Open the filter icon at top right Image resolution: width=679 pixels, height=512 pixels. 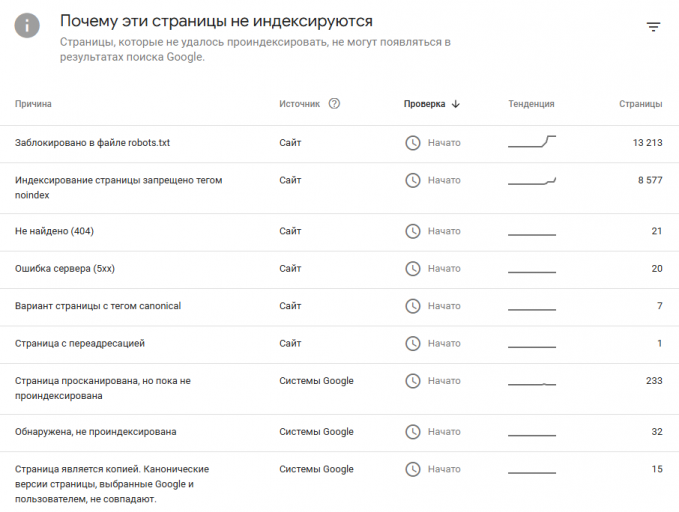[x=653, y=27]
